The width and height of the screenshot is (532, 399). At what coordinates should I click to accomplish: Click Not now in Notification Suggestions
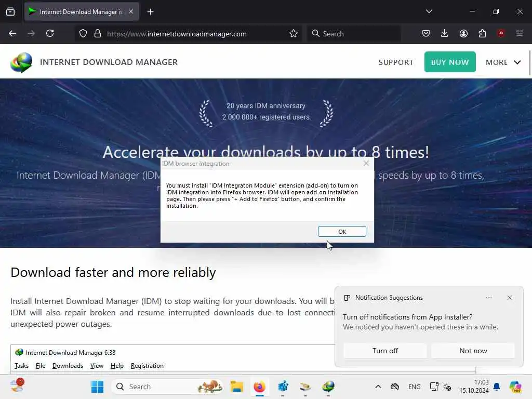pos(473,351)
